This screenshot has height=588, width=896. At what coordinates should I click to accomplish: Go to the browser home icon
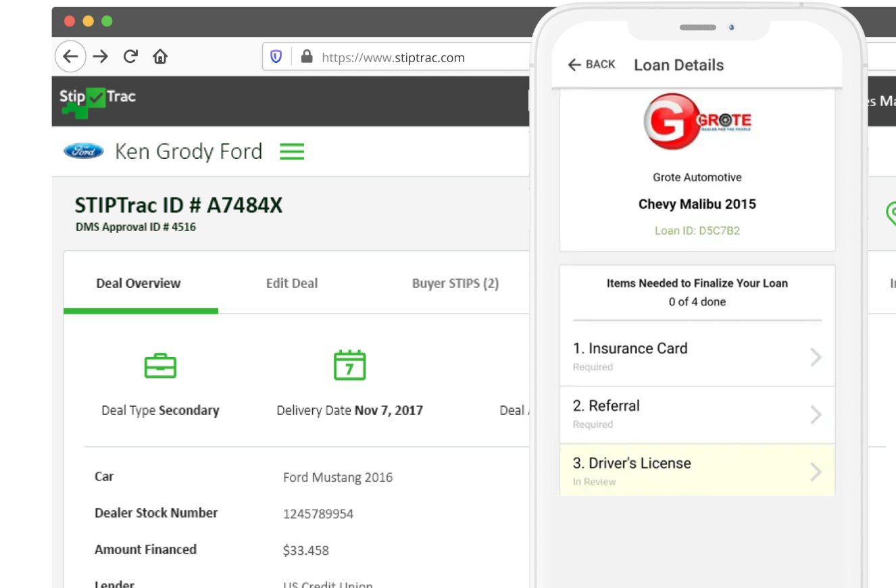point(160,57)
